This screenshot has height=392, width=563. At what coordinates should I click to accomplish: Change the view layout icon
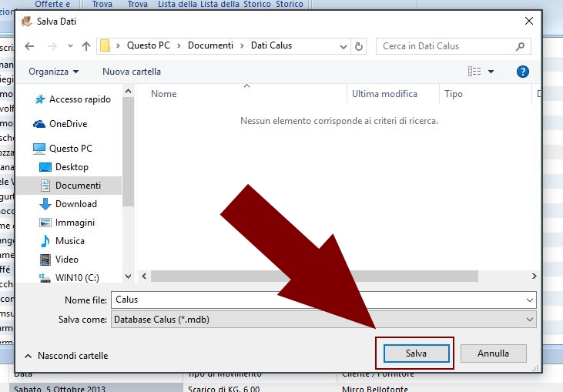474,72
